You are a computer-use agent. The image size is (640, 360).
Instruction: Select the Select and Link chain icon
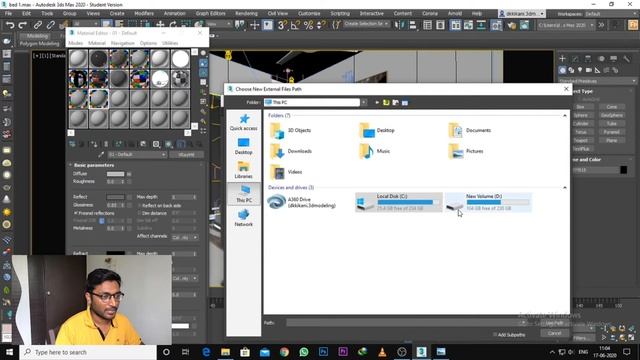tap(38, 25)
